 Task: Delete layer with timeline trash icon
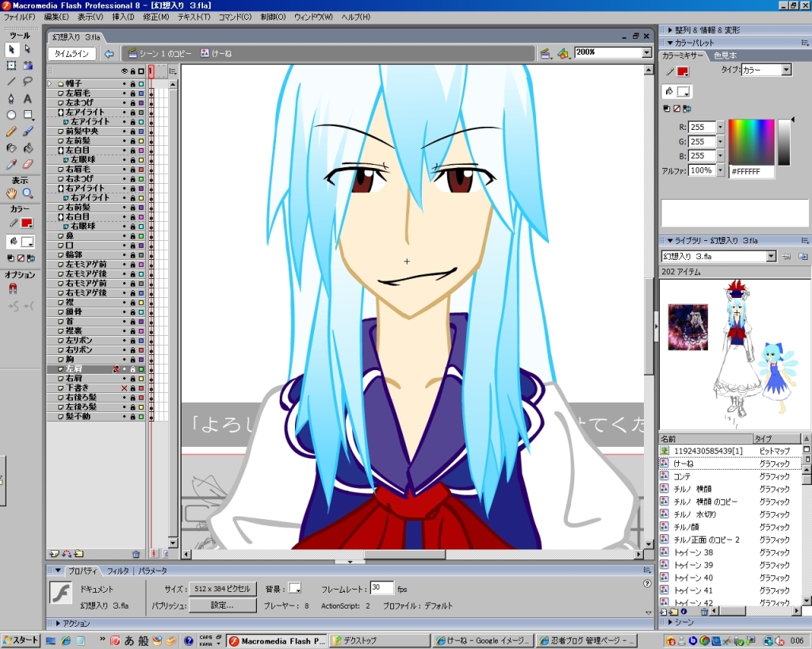136,554
